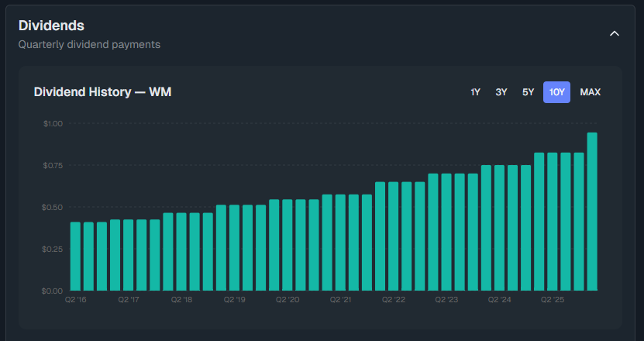Switch chart to 5Y range

528,92
